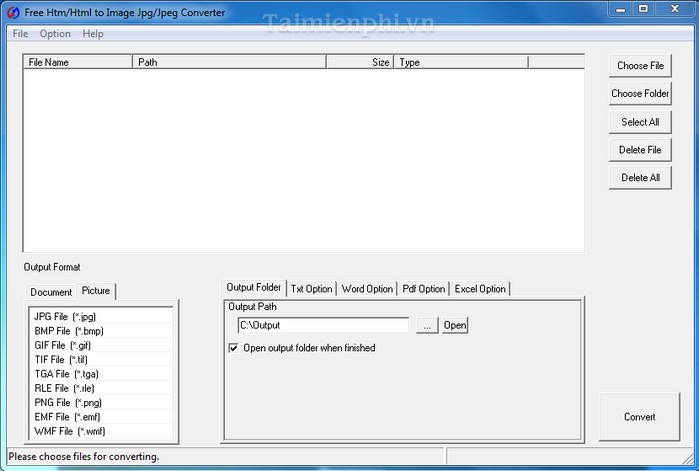
Task: Select BMP File (*.bmp) output format
Action: pyautogui.click(x=101, y=331)
